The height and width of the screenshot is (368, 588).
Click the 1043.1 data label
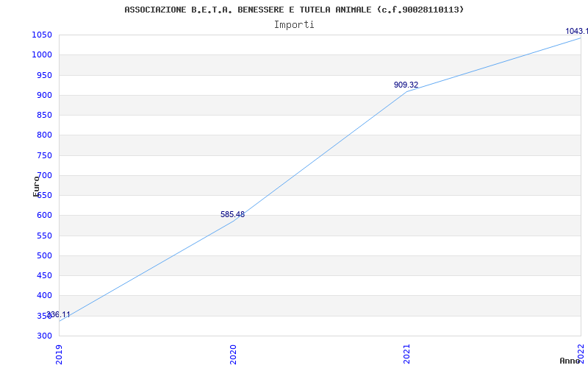pos(577,31)
